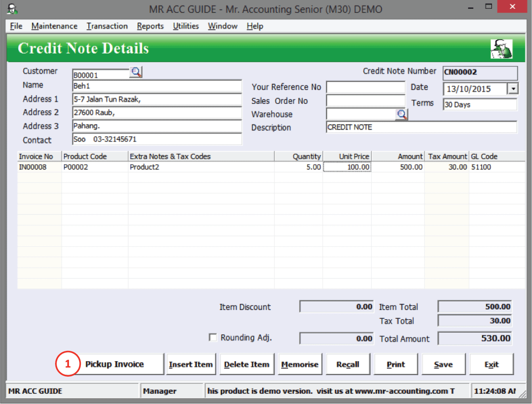Click the Print button
This screenshot has width=532, height=404.
(x=396, y=364)
